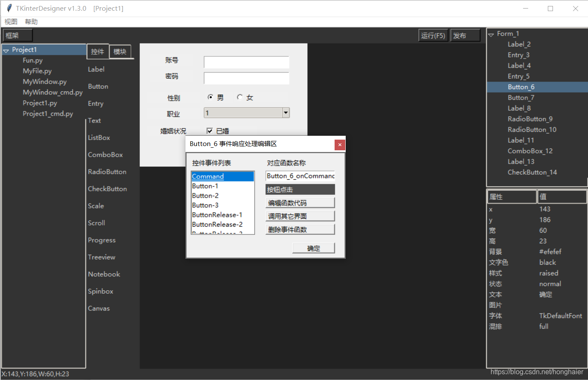Select Button_7 in the widget tree

521,98
